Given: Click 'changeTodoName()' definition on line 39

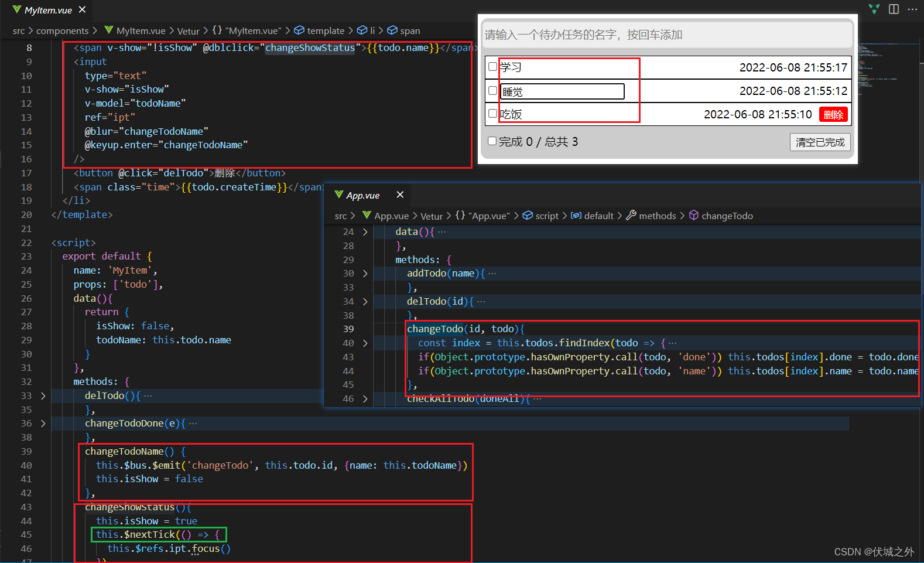Looking at the screenshot, I should point(129,451).
